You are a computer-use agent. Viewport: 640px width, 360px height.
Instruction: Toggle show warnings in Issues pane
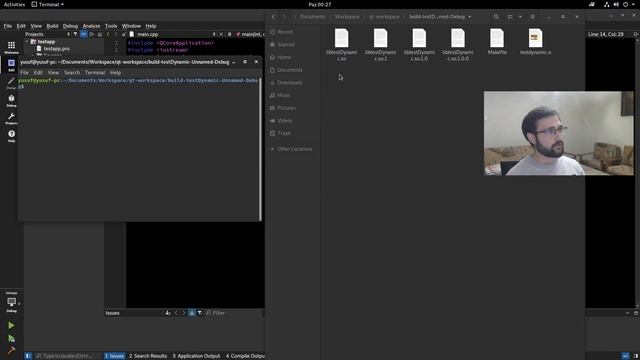pyautogui.click(x=191, y=313)
